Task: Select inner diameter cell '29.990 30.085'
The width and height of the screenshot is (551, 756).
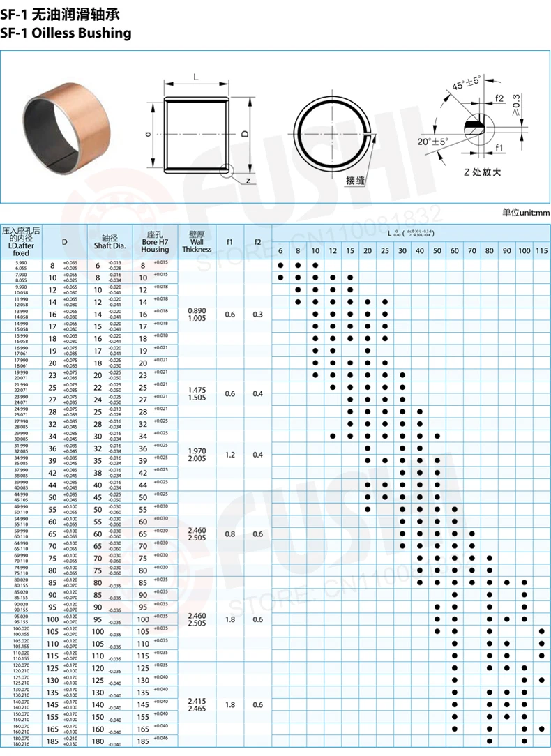Action: (x=21, y=437)
